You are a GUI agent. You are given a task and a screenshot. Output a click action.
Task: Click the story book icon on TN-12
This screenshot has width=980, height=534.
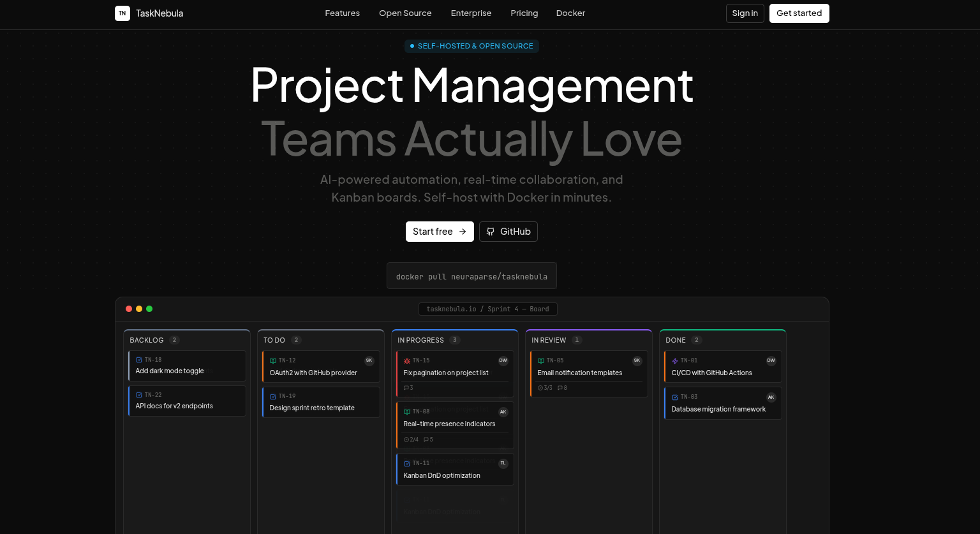[273, 360]
